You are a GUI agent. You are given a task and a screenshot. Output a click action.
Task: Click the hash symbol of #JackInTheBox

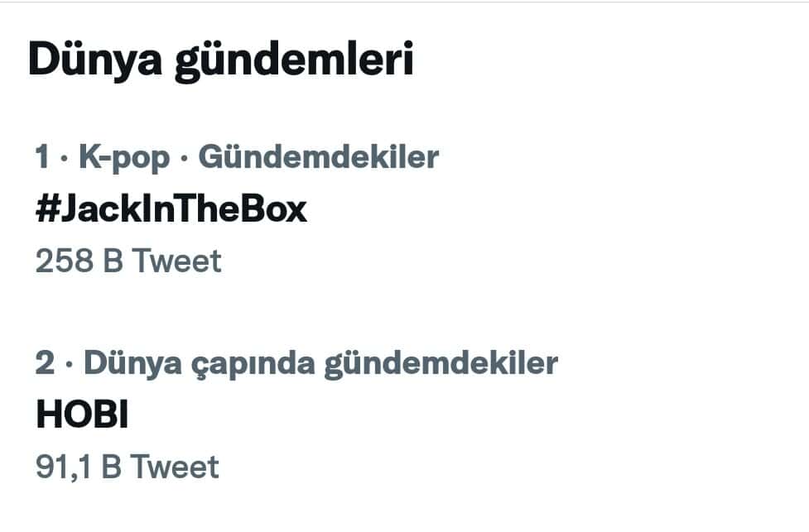click(46, 209)
